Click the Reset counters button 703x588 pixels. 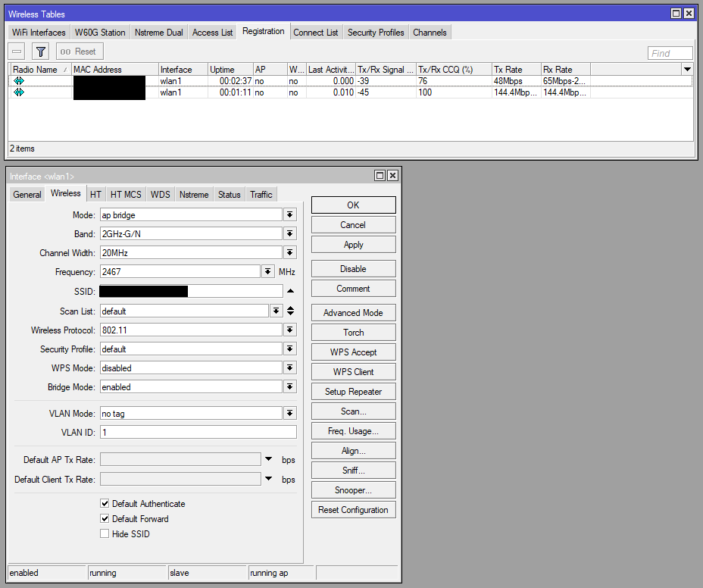tap(80, 52)
